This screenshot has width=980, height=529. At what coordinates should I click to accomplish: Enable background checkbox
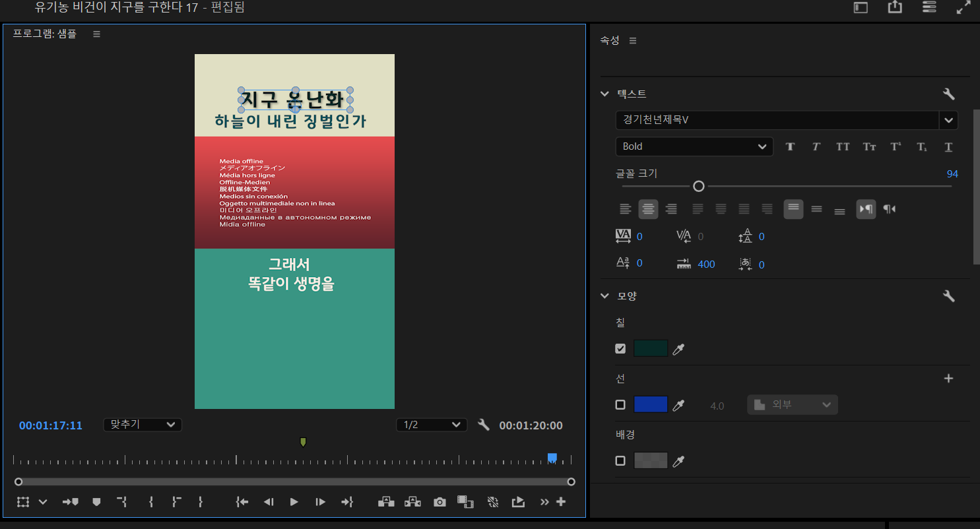[620, 460]
